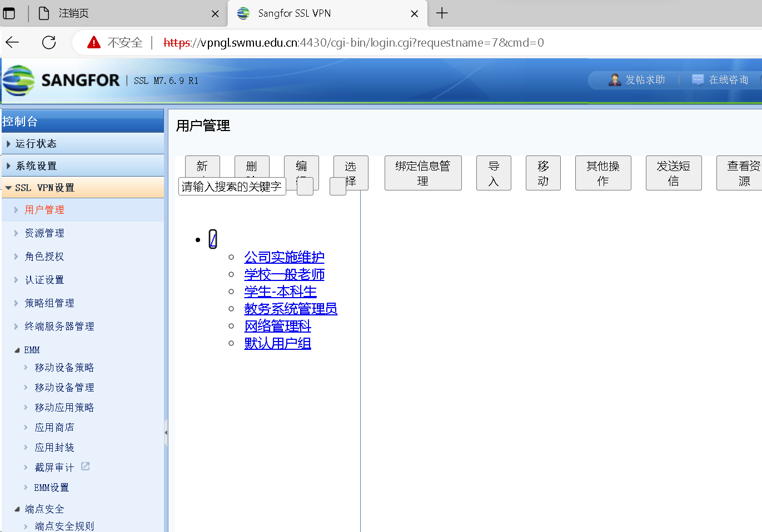Click the sidebar collapse handle
The width and height of the screenshot is (762, 532).
(166, 432)
